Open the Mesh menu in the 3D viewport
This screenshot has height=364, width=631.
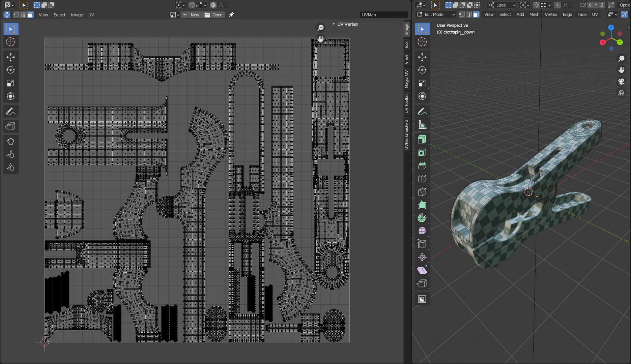534,14
